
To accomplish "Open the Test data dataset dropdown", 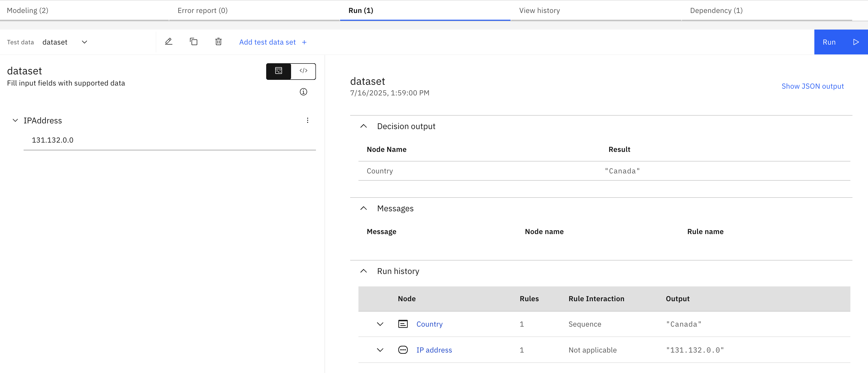I will 65,42.
